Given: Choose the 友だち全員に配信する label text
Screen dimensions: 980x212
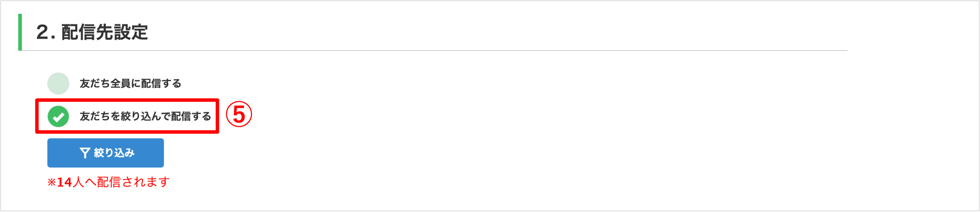Looking at the screenshot, I should click(130, 84).
